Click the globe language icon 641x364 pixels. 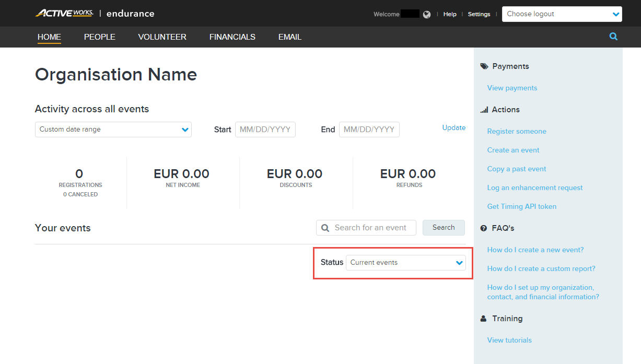pos(427,15)
